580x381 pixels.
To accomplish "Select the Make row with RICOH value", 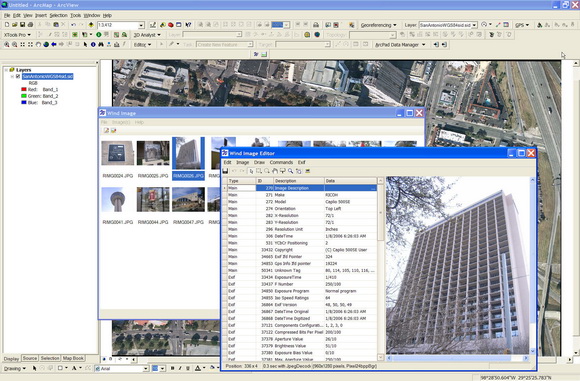I will (x=301, y=195).
